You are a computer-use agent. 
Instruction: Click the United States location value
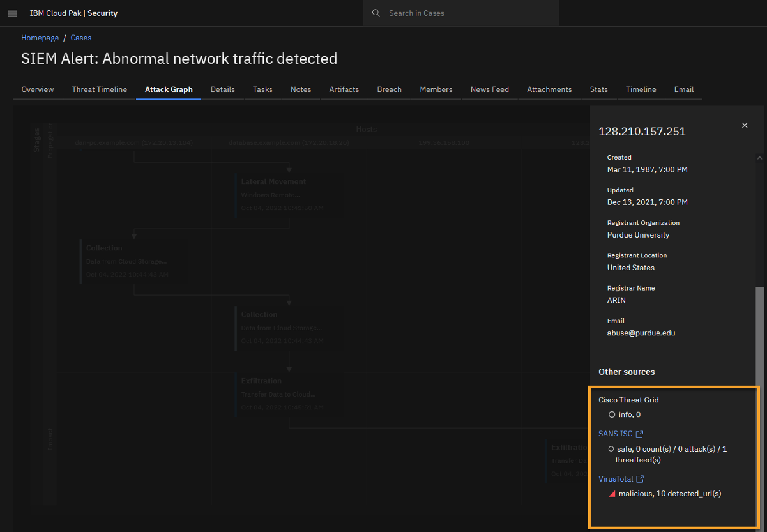(x=631, y=268)
